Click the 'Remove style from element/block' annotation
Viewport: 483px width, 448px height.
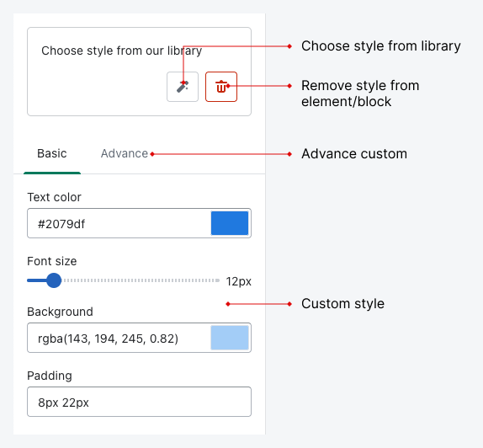click(x=360, y=93)
